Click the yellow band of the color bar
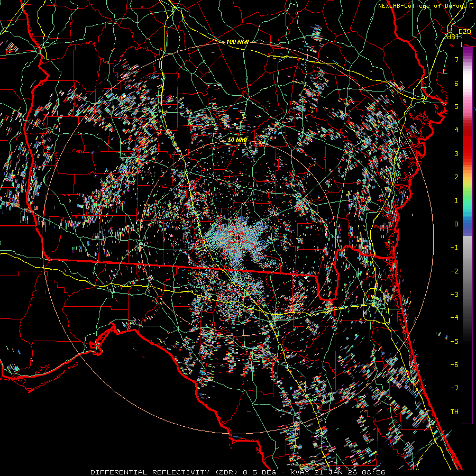 467,181
